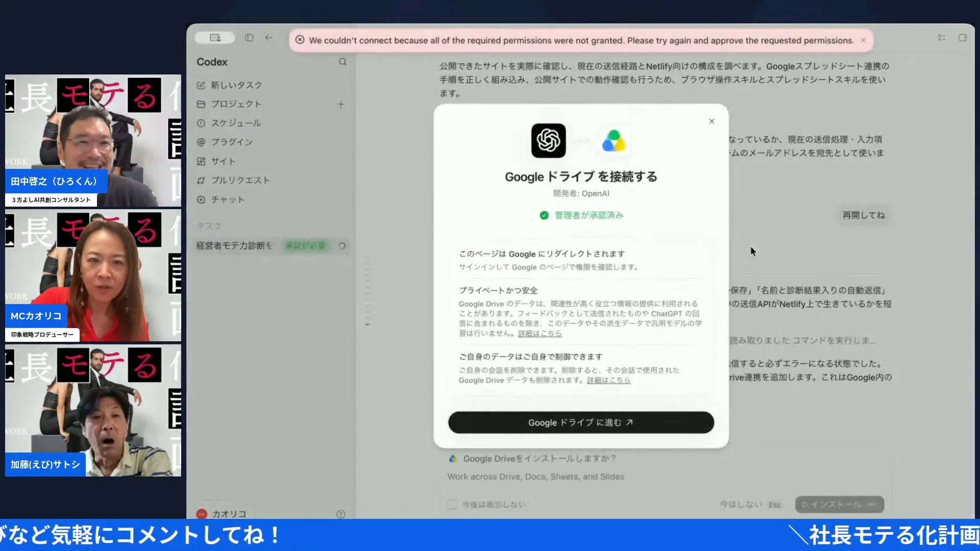Click the チャット bubble icon
980x551 pixels.
[x=201, y=199]
